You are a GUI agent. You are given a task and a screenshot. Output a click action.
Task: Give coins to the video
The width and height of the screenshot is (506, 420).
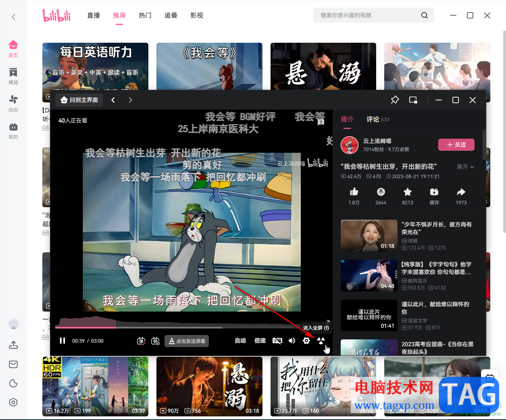coord(381,192)
